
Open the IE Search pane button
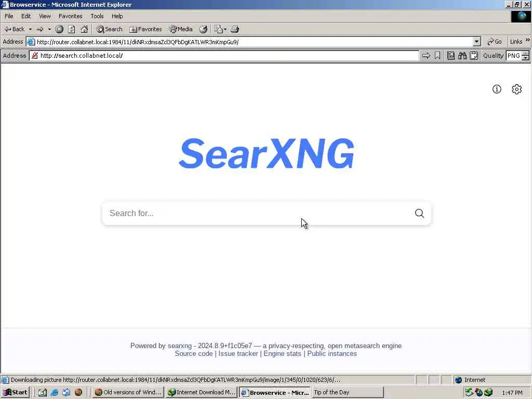109,29
